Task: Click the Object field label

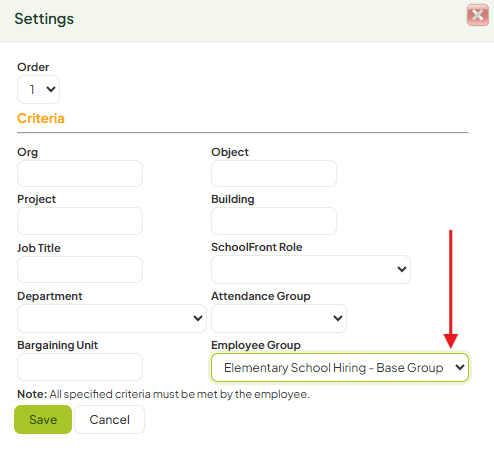Action: click(230, 152)
